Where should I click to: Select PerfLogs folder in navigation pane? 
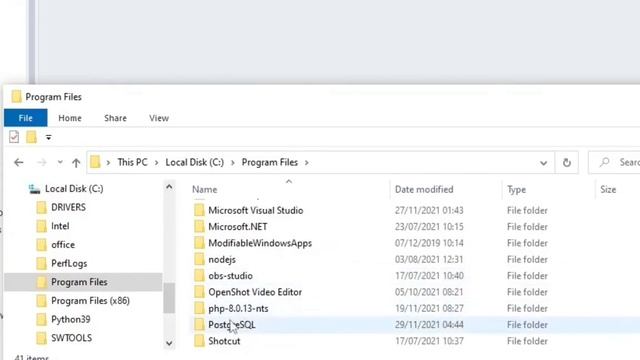point(69,264)
